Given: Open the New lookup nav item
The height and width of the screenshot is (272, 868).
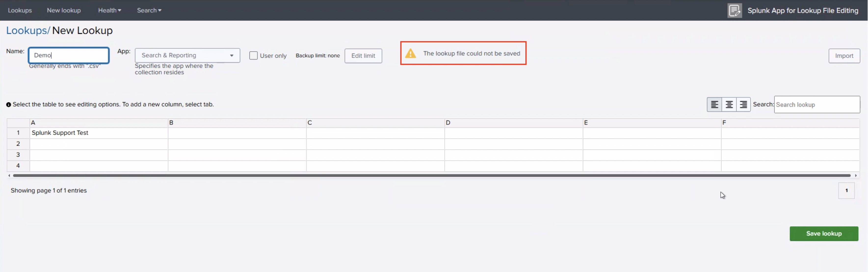Looking at the screenshot, I should point(64,11).
